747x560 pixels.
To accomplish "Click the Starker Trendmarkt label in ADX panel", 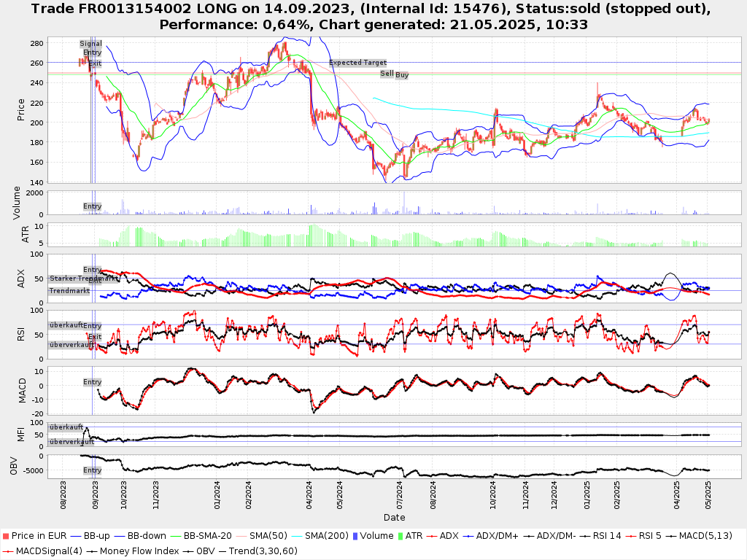I will (x=82, y=279).
